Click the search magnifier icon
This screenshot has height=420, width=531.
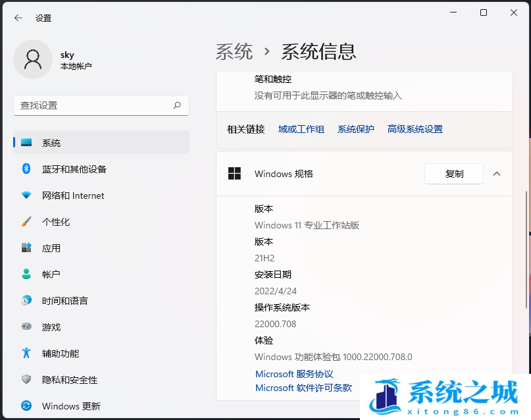click(x=177, y=105)
